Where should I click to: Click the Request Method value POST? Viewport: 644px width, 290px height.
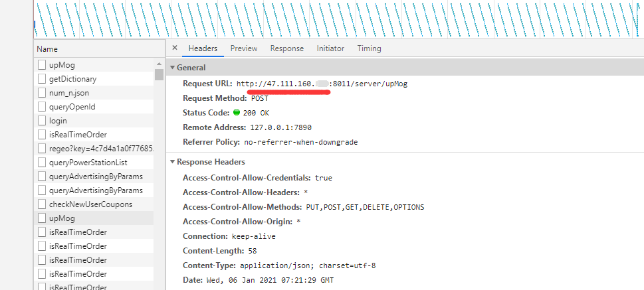(259, 98)
